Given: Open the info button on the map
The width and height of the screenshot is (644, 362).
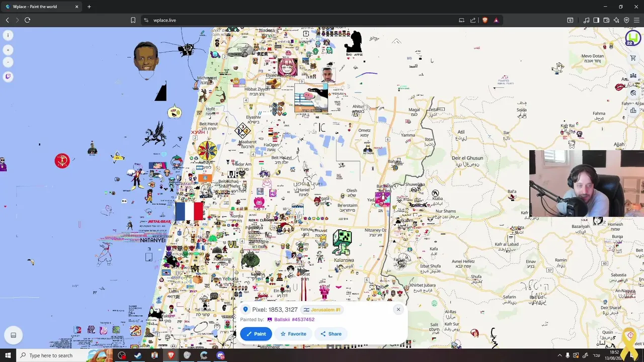Looking at the screenshot, I should (x=8, y=35).
